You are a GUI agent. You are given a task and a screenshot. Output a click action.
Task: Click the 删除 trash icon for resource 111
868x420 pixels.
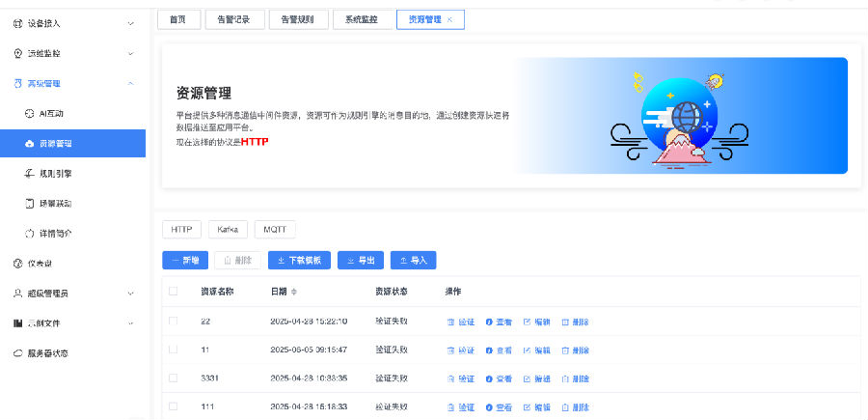click(565, 407)
